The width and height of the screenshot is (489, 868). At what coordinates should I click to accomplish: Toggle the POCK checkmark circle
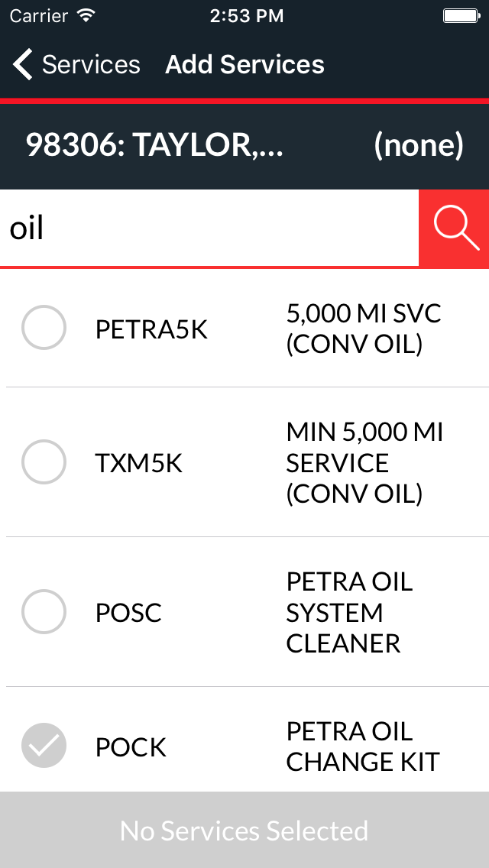coord(44,746)
